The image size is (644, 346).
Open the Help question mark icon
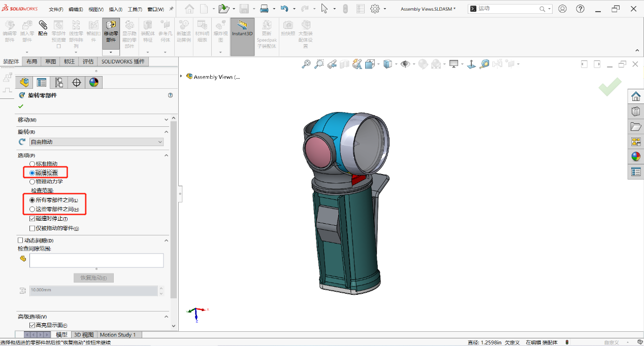point(580,9)
